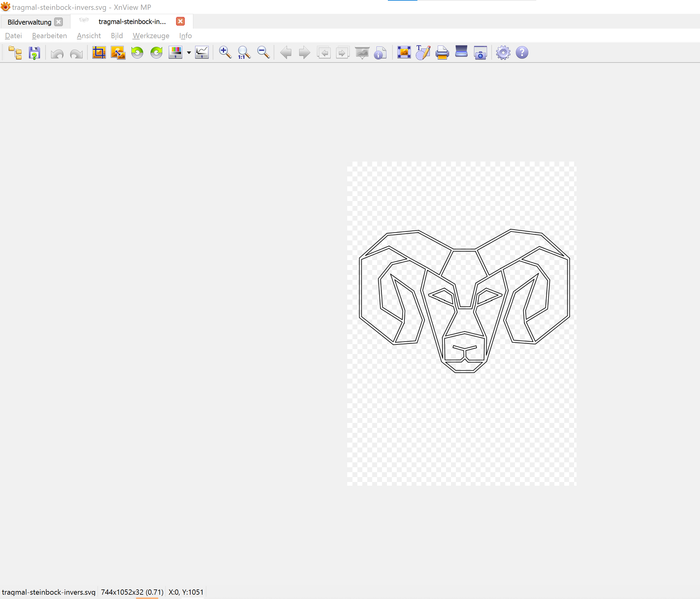
Task: Open settings gear icon
Action: tap(503, 53)
